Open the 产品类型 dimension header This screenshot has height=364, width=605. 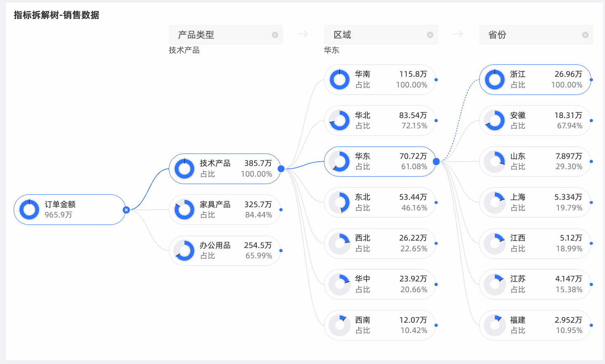(226, 35)
